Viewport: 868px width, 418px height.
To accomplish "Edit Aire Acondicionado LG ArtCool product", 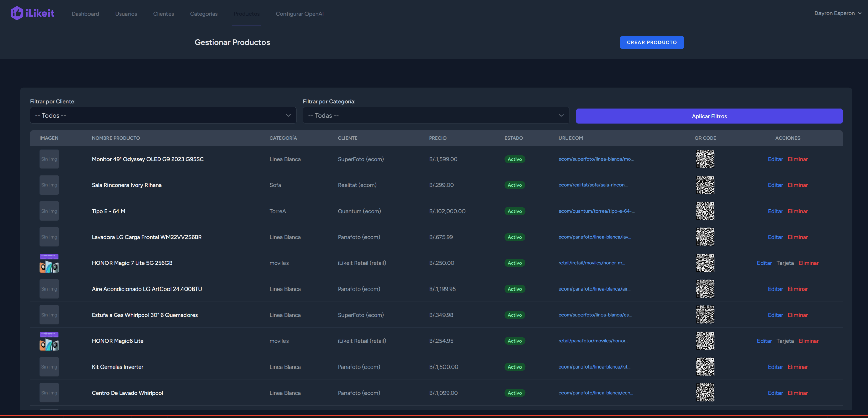I will click(x=775, y=289).
